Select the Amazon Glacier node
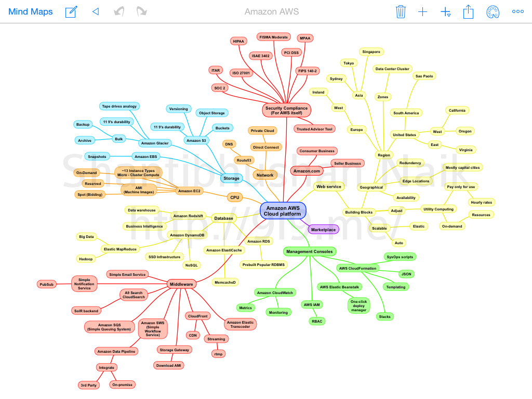 pos(155,143)
